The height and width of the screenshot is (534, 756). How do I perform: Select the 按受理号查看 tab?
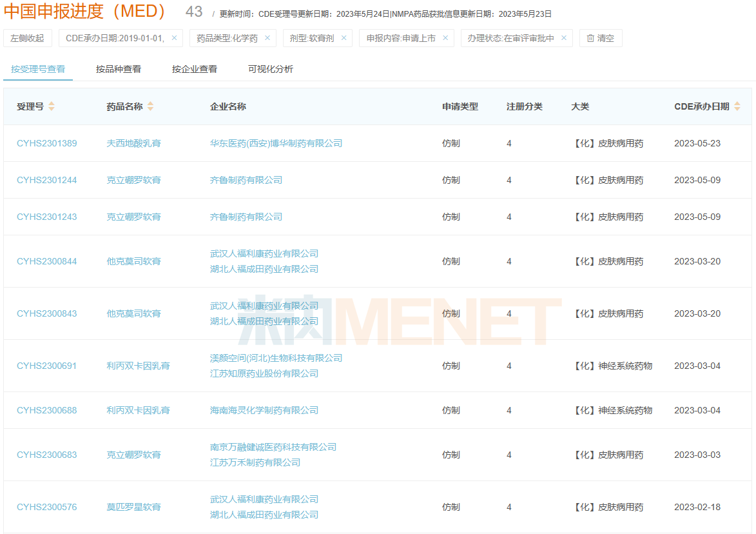click(38, 69)
